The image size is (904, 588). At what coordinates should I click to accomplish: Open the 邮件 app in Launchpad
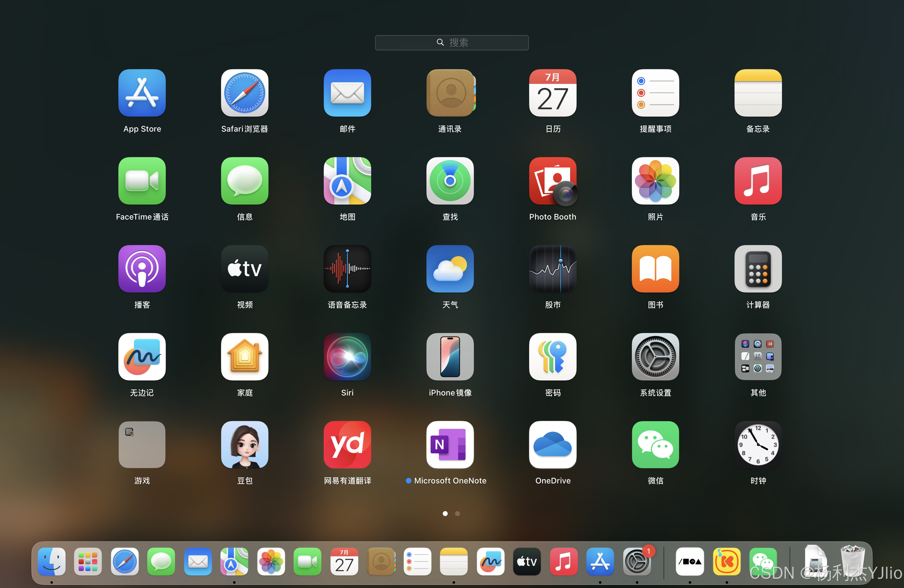tap(347, 93)
